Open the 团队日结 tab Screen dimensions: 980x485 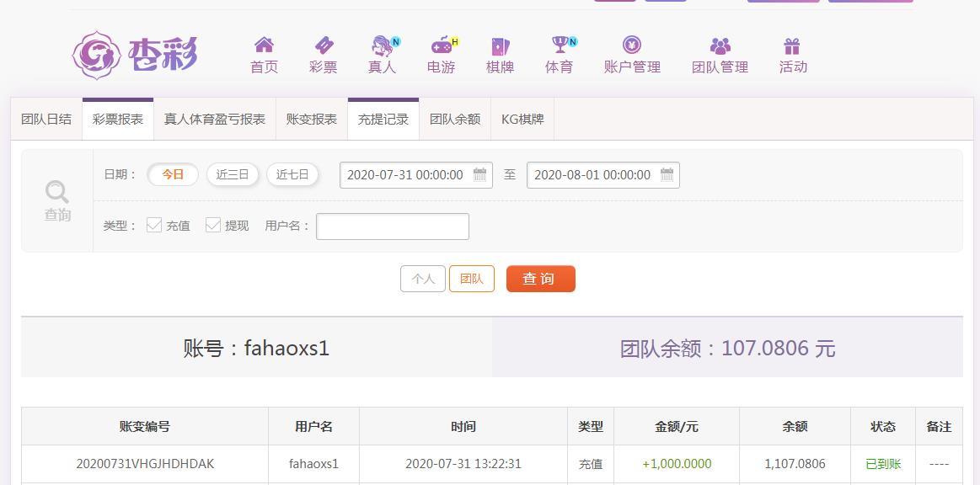(x=46, y=120)
